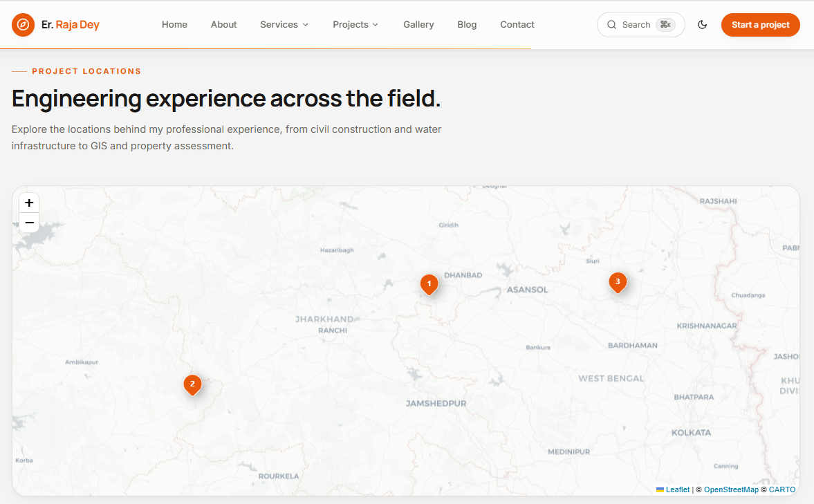Click the Hazaribagh label on the map
Image resolution: width=814 pixels, height=504 pixels.
(337, 250)
